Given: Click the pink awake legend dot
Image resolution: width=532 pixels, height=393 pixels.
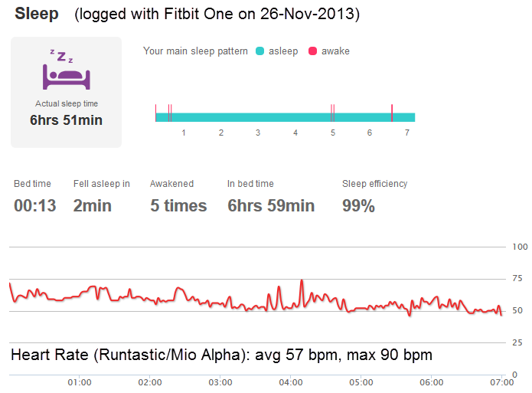Looking at the screenshot, I should [x=312, y=51].
